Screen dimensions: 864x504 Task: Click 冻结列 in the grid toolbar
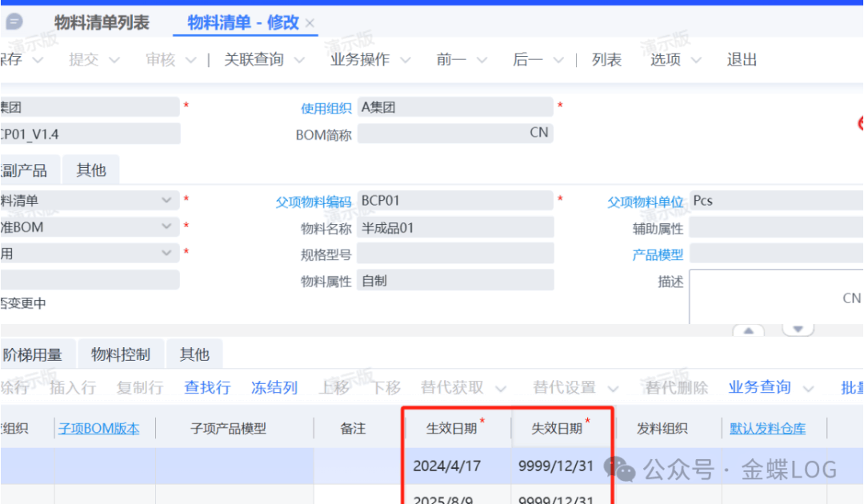coord(274,388)
